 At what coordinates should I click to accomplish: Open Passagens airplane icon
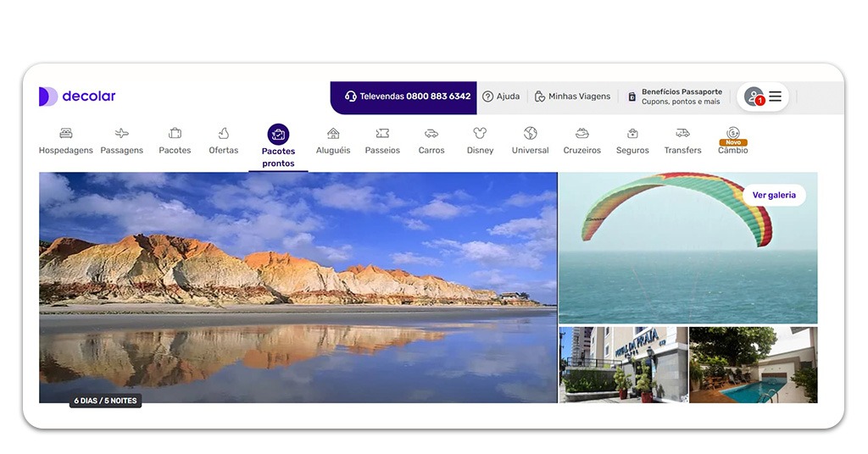121,134
